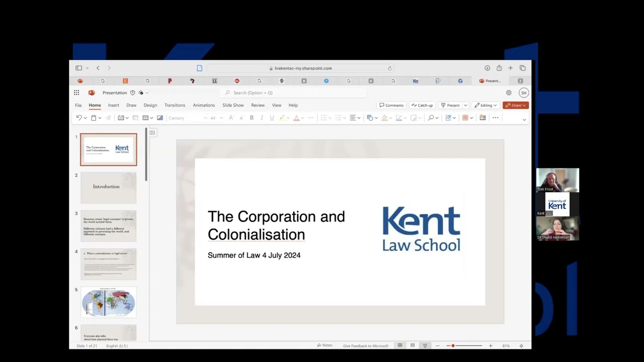Open Safari downloads
The image size is (644, 362).
(487, 68)
